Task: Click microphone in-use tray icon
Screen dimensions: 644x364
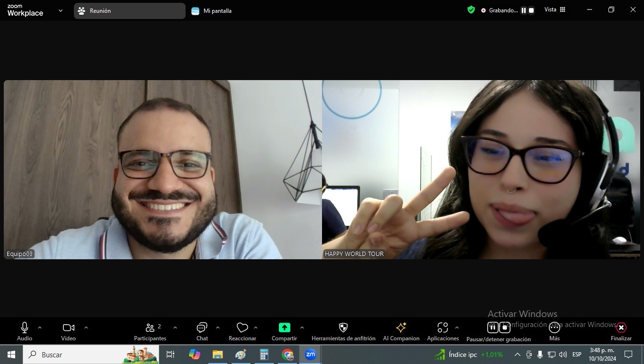Action: tap(540, 355)
